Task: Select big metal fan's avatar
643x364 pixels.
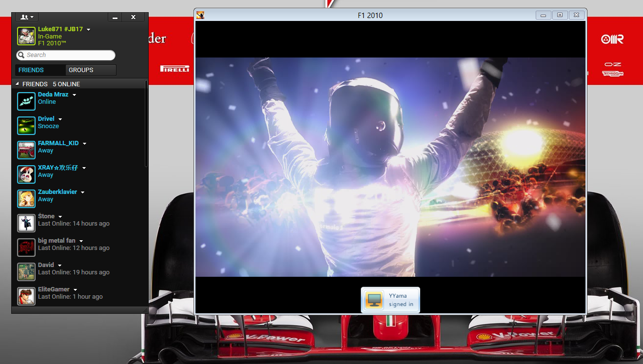Action: point(26,247)
